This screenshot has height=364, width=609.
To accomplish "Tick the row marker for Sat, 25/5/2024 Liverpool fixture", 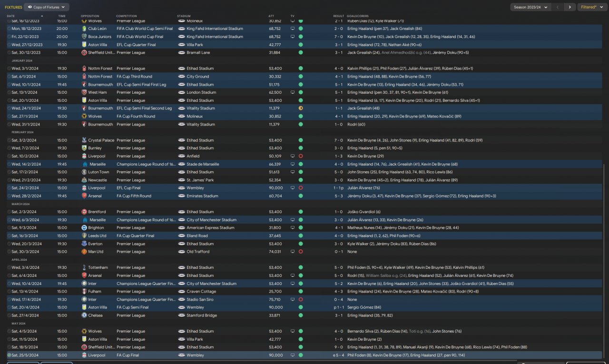I will click(x=9, y=355).
